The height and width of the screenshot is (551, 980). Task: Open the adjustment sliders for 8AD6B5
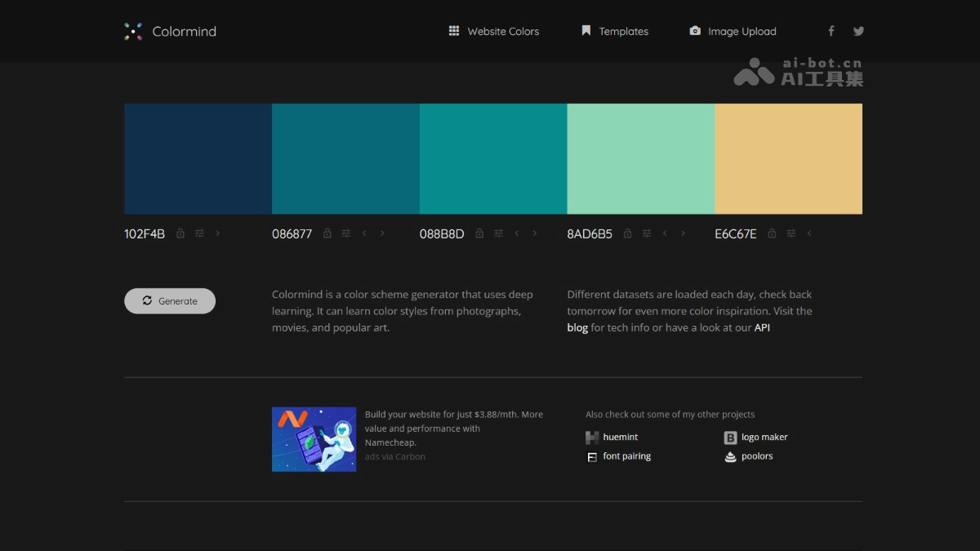(x=646, y=233)
